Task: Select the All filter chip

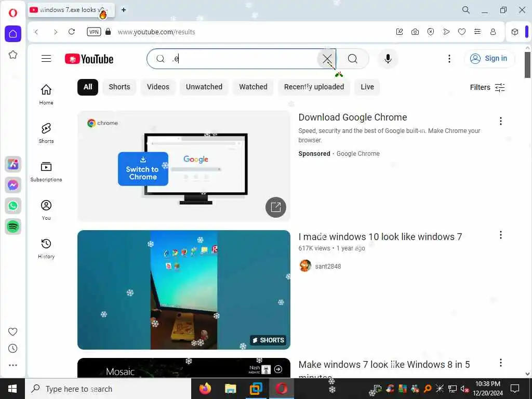Action: point(88,87)
